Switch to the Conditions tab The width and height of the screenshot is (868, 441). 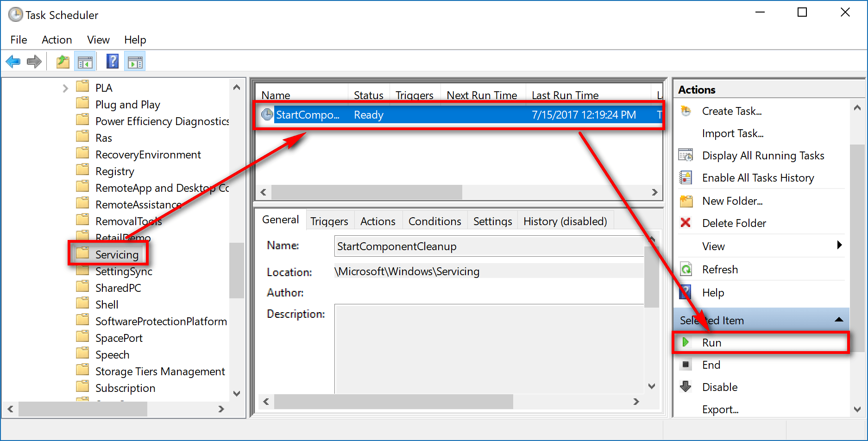point(434,221)
